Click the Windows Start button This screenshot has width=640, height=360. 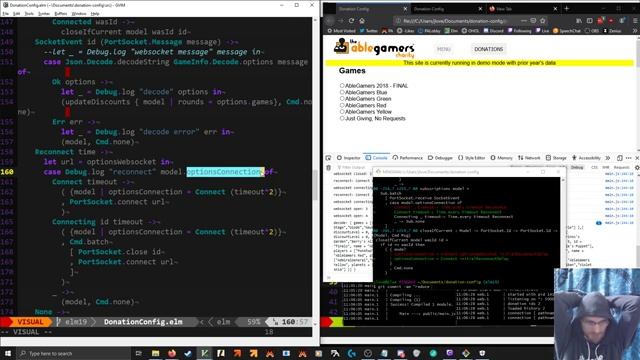pos(8,353)
